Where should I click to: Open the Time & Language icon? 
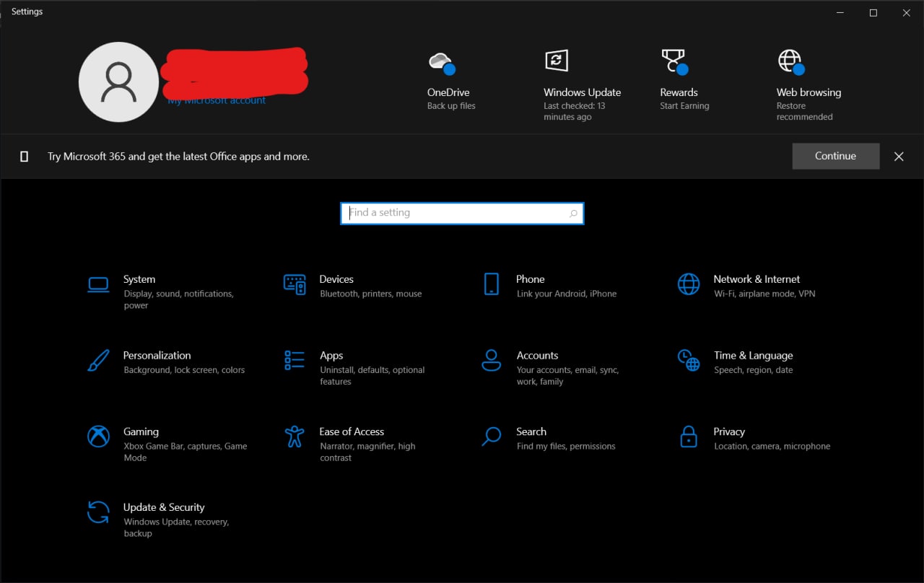pos(689,360)
